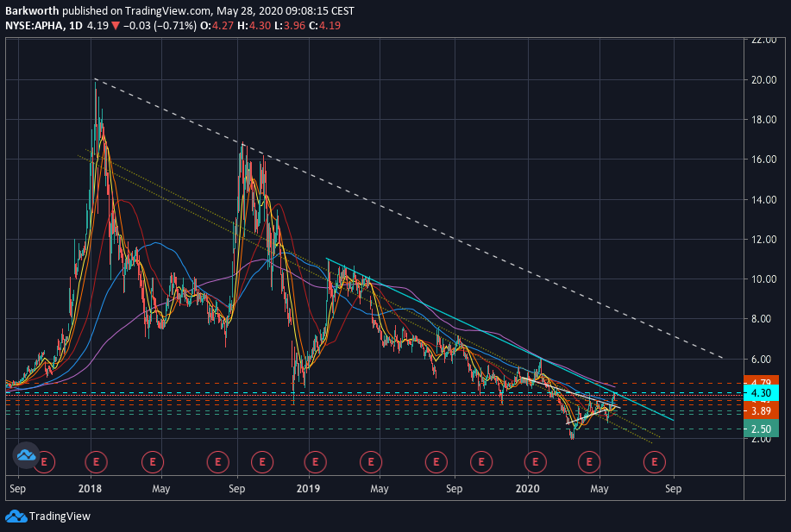This screenshot has width=791, height=532.
Task: Click the 2020 time axis label
Action: click(528, 489)
